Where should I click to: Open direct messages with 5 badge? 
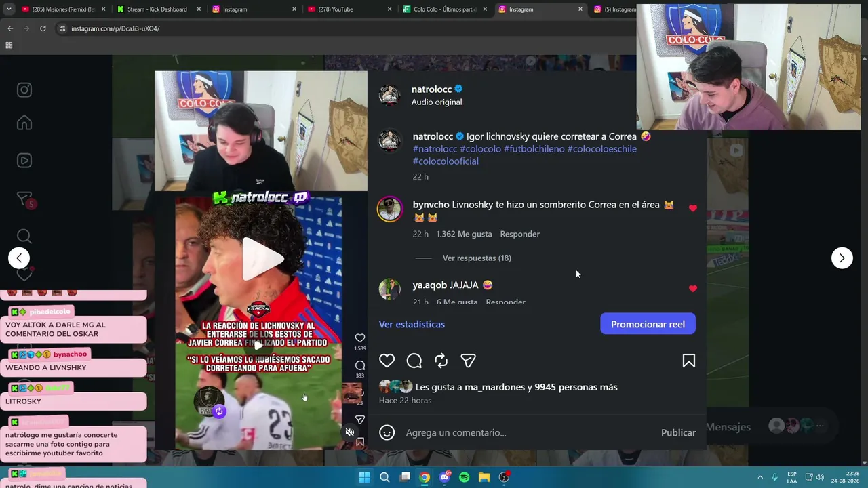pos(24,199)
